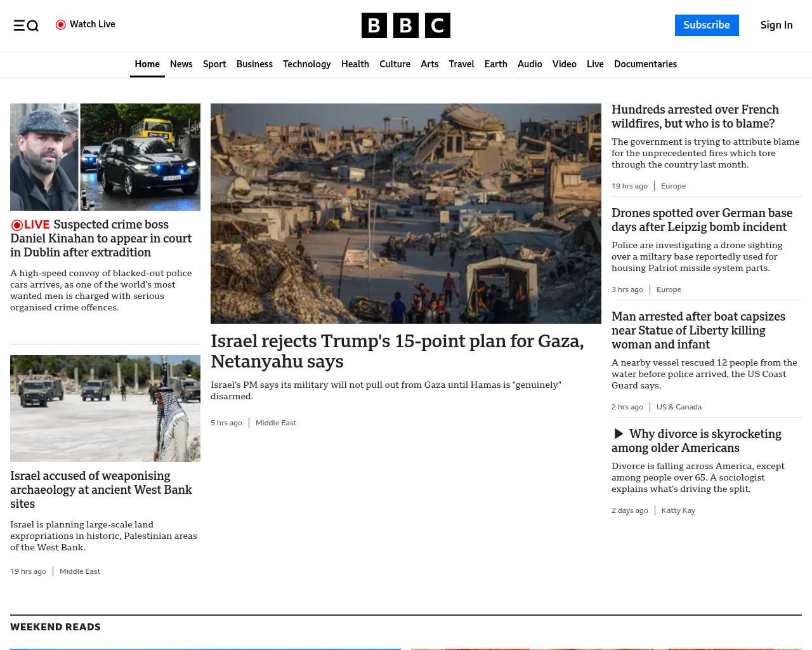Click the "3 hrs ago" timestamp
This screenshot has height=650, width=812.
627,289
